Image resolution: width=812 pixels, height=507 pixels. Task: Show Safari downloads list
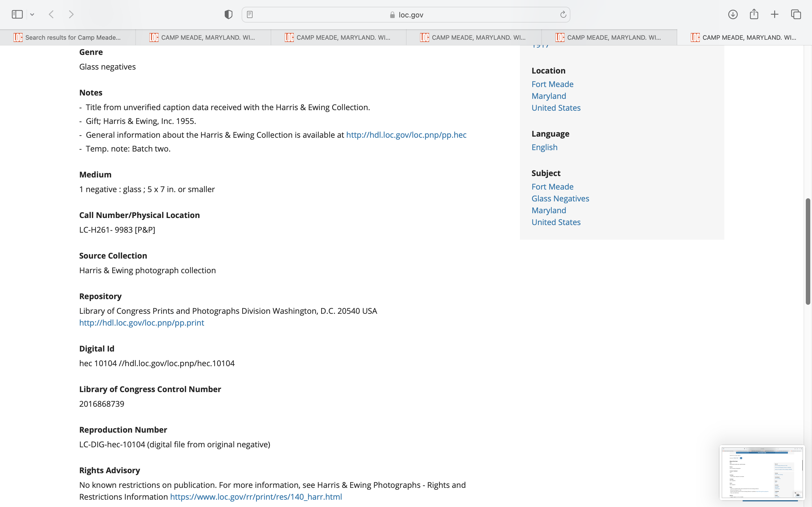point(732,14)
